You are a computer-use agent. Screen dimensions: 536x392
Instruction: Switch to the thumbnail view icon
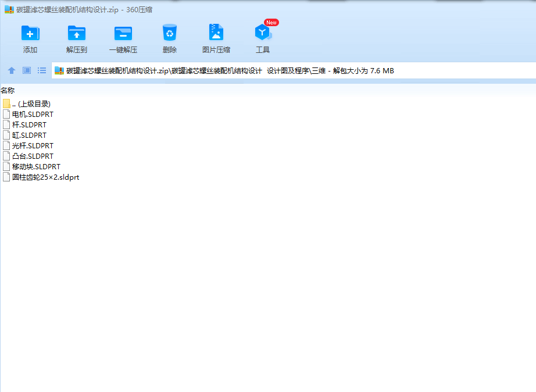pyautogui.click(x=27, y=70)
